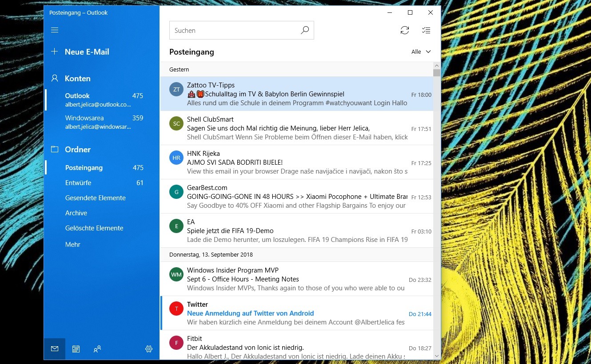Click the Mail envelope icon
The height and width of the screenshot is (364, 591).
click(x=55, y=349)
